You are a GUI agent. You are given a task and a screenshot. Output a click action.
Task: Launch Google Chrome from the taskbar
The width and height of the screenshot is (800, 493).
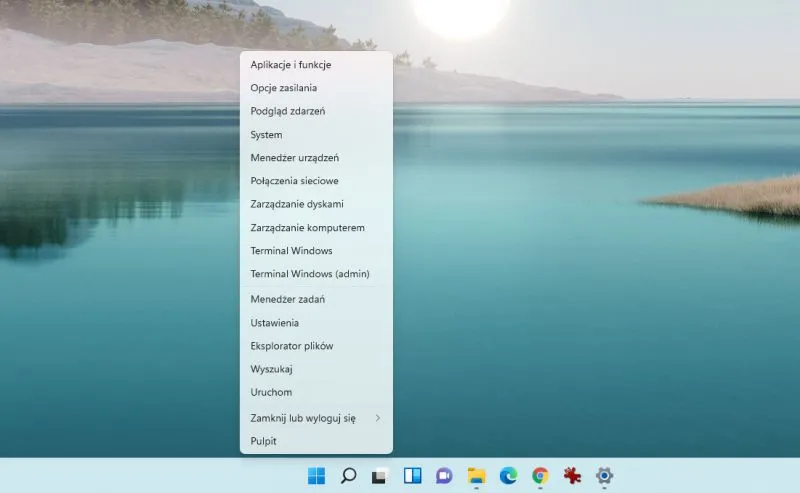(540, 476)
